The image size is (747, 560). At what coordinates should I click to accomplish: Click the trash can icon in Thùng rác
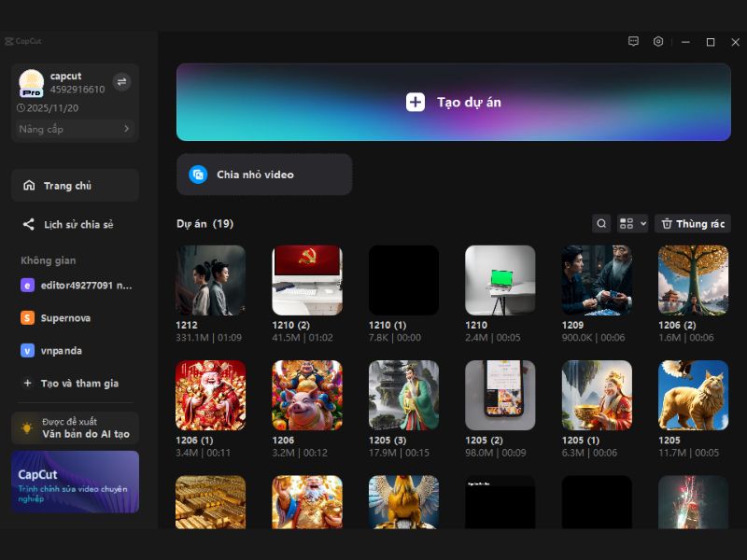[x=667, y=223]
